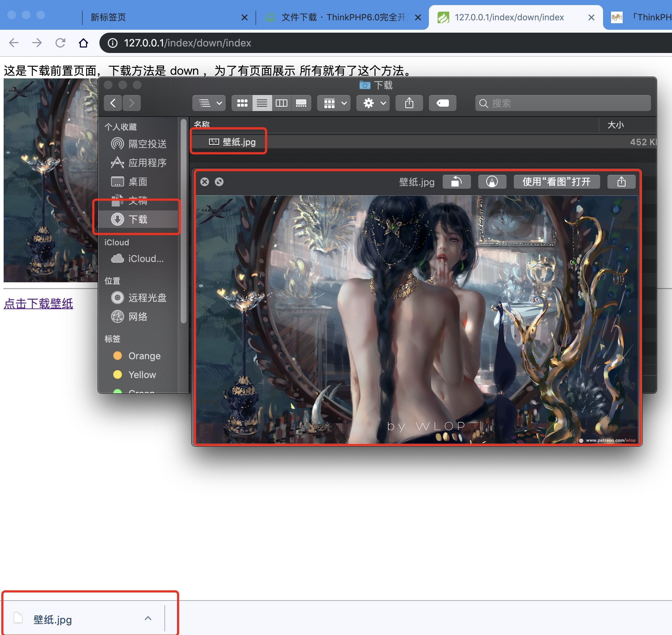Go back in browser history
The height and width of the screenshot is (635, 672).
(x=14, y=43)
